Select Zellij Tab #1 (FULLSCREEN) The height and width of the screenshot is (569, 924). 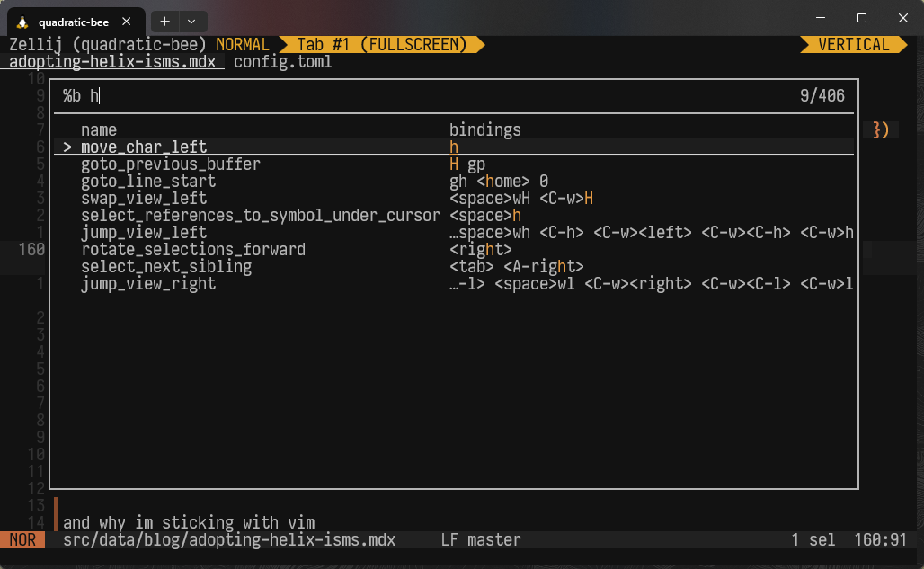[381, 45]
